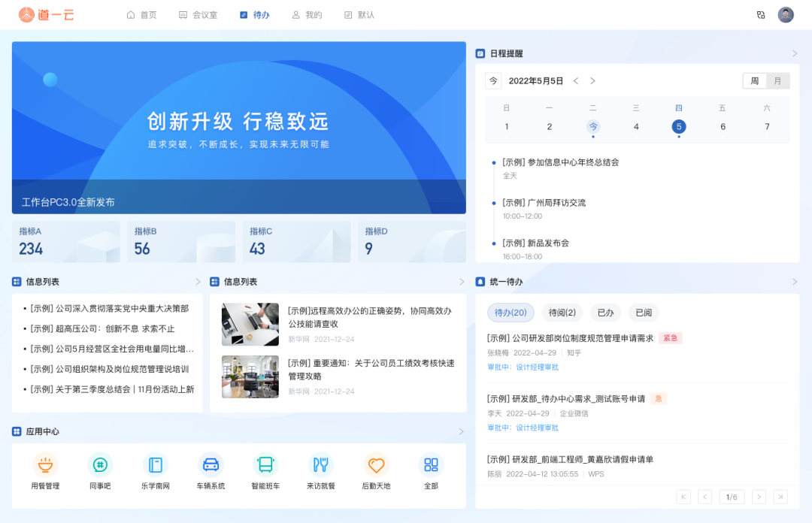Viewport: 812px width, 523px height.
Task: Go to last page of the to-do list
Action: point(780,497)
